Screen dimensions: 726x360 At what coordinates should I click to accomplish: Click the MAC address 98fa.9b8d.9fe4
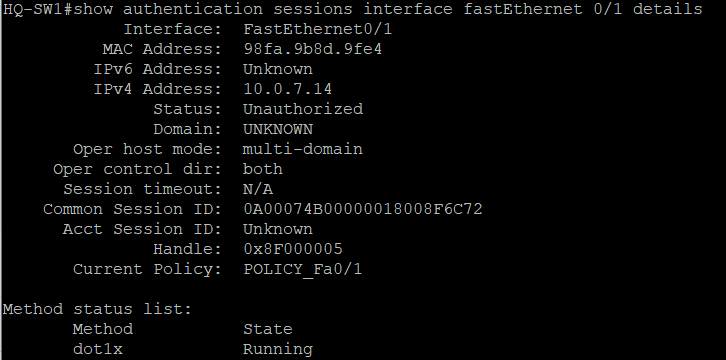coord(313,49)
